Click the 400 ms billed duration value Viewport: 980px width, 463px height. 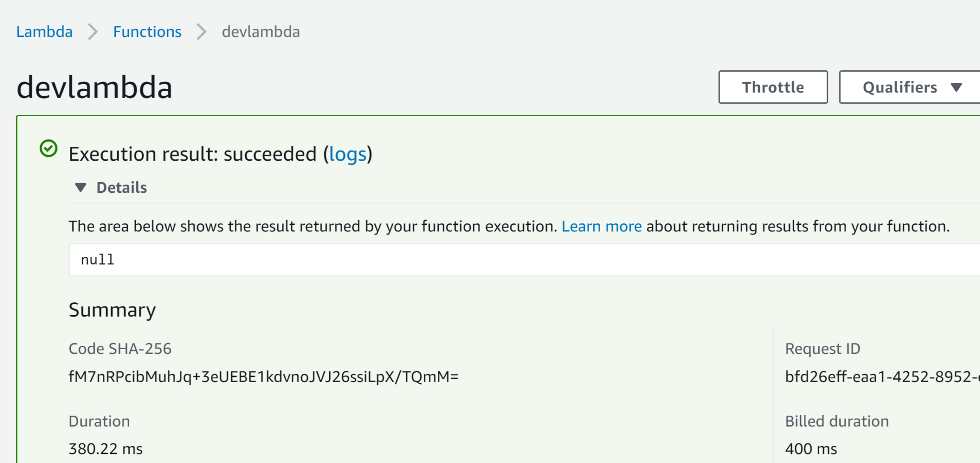811,449
